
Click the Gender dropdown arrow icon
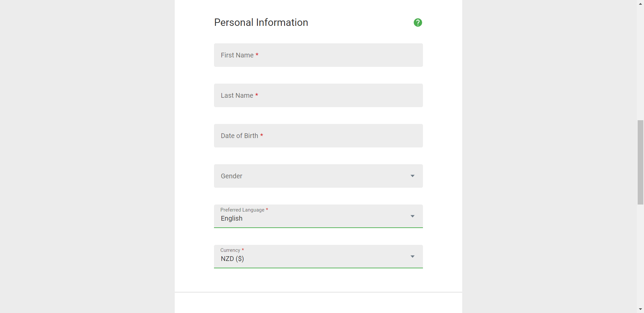413,176
